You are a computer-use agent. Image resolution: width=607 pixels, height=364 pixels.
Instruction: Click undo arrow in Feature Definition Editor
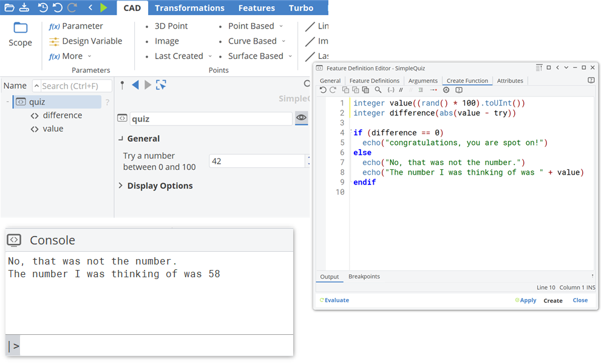[323, 90]
